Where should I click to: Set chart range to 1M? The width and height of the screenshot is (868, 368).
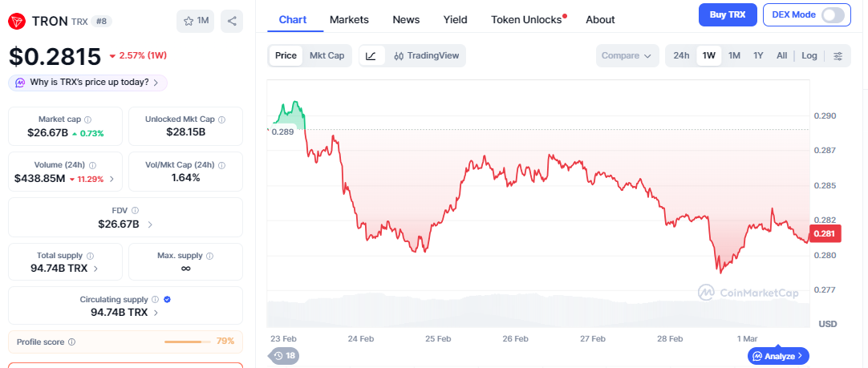(734, 55)
